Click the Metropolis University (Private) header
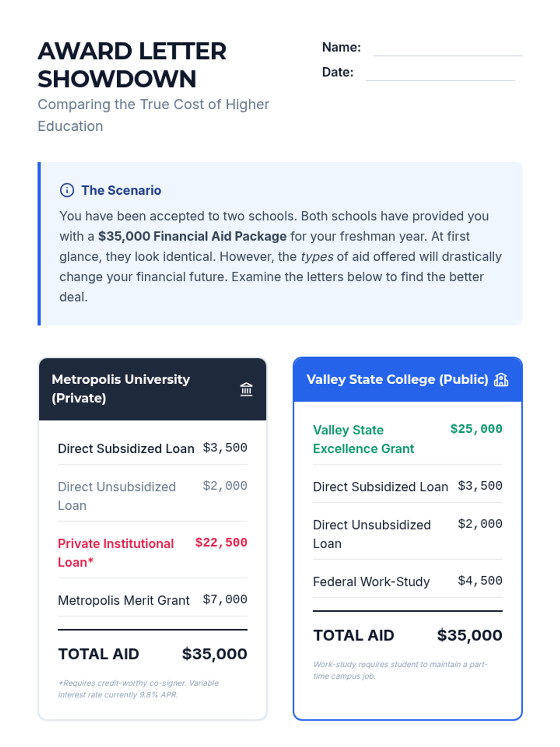 click(121, 388)
